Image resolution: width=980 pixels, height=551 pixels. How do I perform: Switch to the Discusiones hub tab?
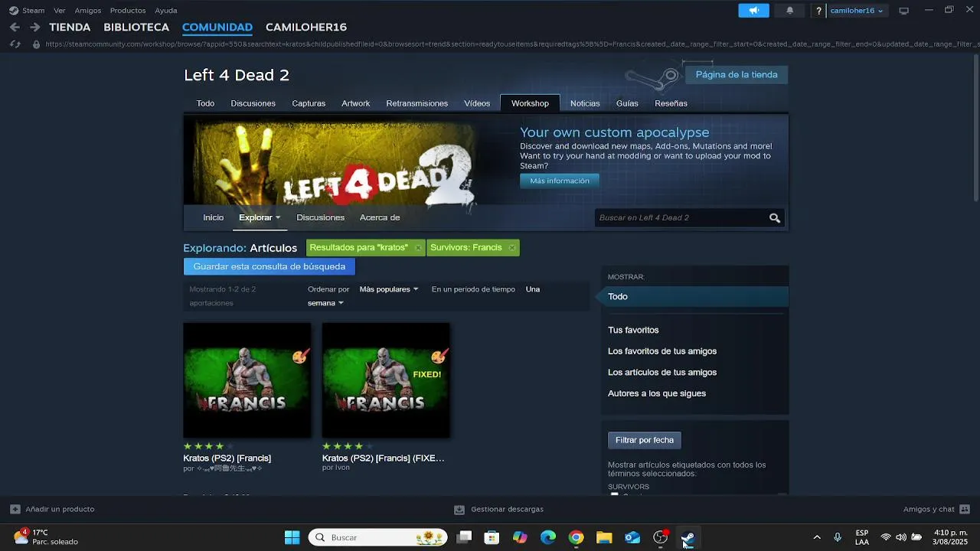(x=253, y=103)
